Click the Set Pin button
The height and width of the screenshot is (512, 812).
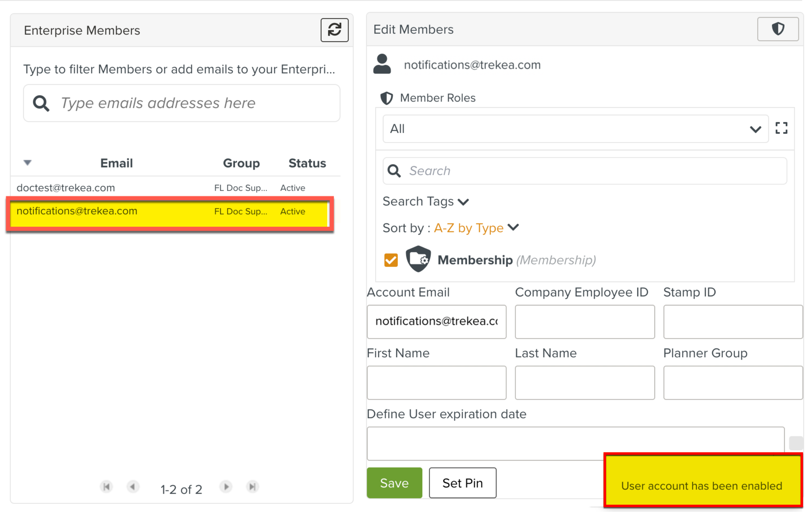[462, 483]
